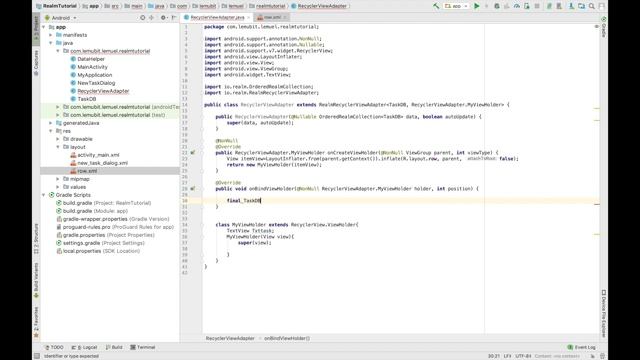Close the RecyclerViewAdapter.java tab
Viewport: 640px width, 360px height.
248,18
